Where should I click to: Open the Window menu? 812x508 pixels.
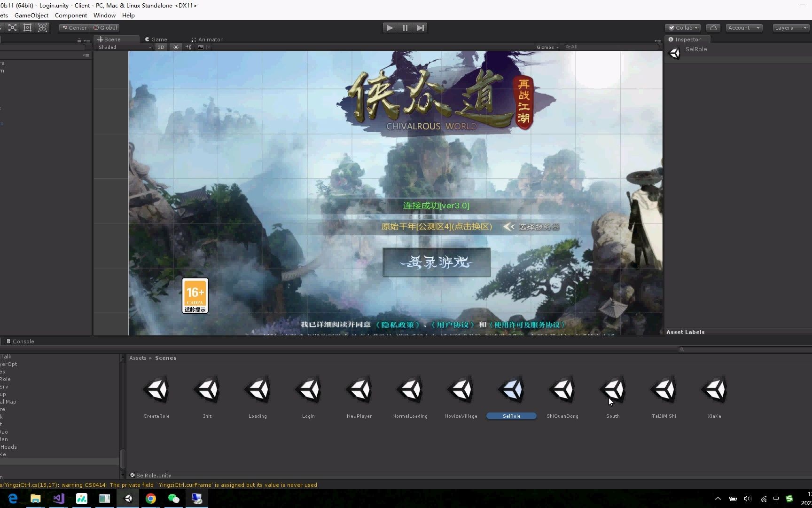[104, 15]
